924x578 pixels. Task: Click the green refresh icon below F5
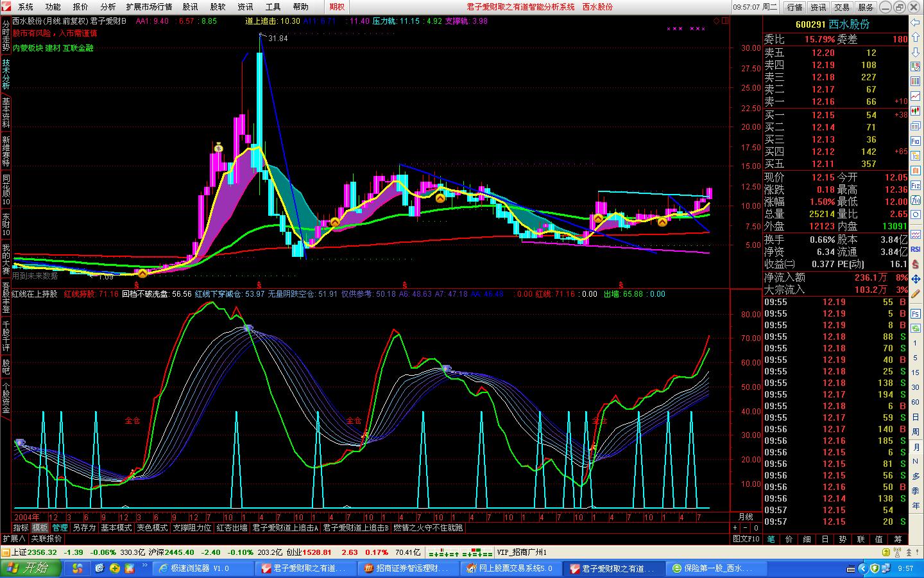click(915, 328)
